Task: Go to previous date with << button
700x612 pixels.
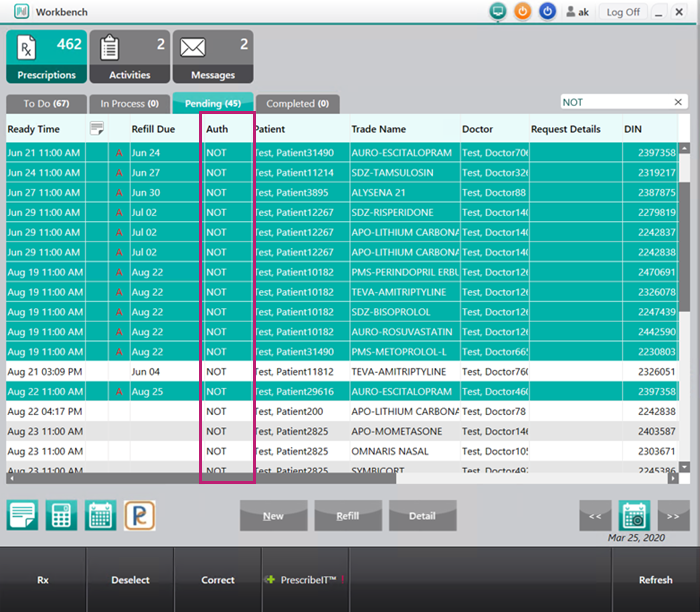Action: [x=595, y=516]
